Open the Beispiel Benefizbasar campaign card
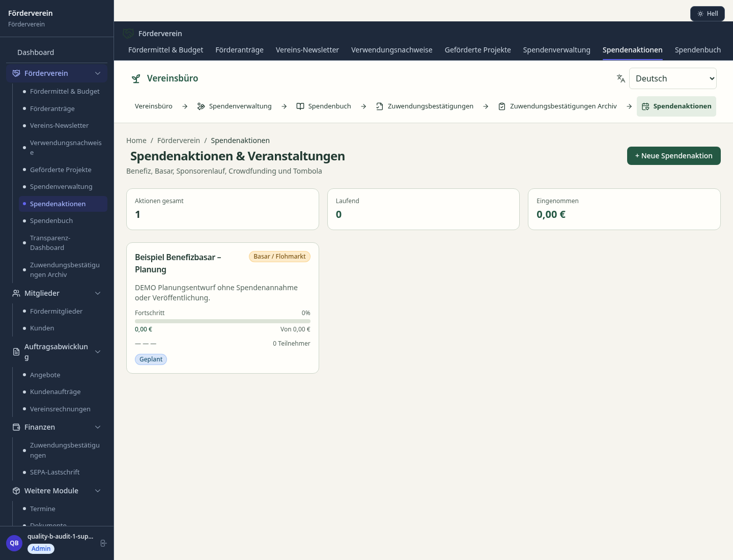 pyautogui.click(x=222, y=308)
